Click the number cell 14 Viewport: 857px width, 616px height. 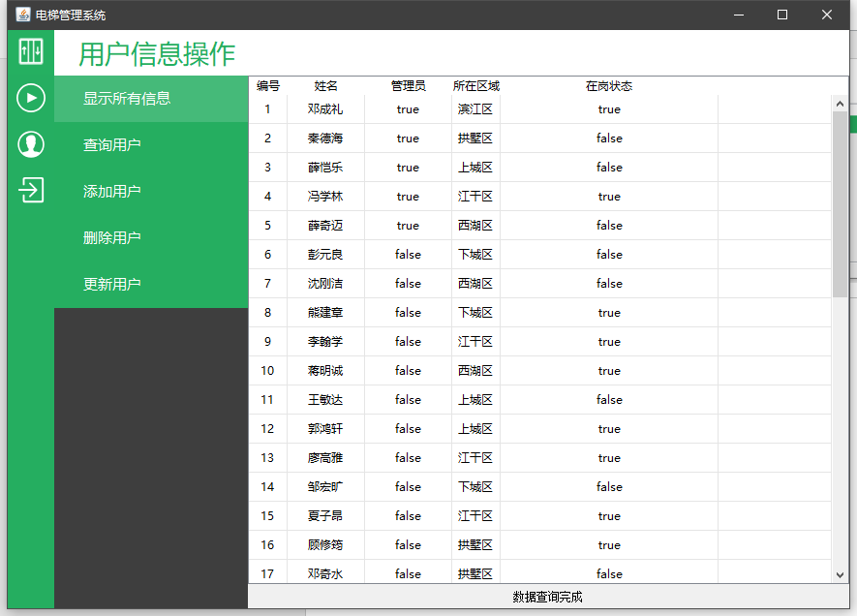[268, 486]
